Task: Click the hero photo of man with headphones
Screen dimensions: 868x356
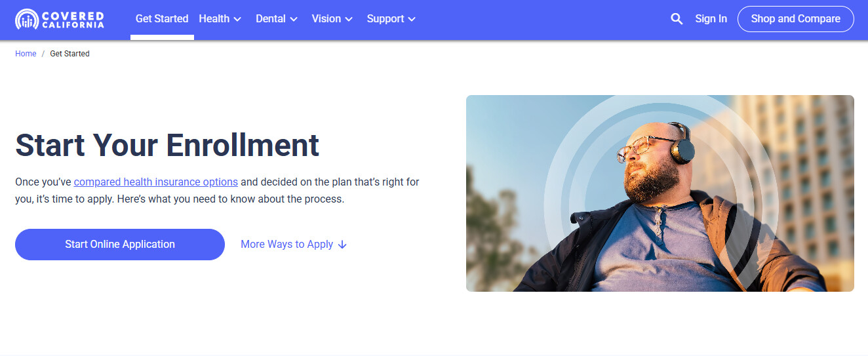Action: pyautogui.click(x=660, y=193)
